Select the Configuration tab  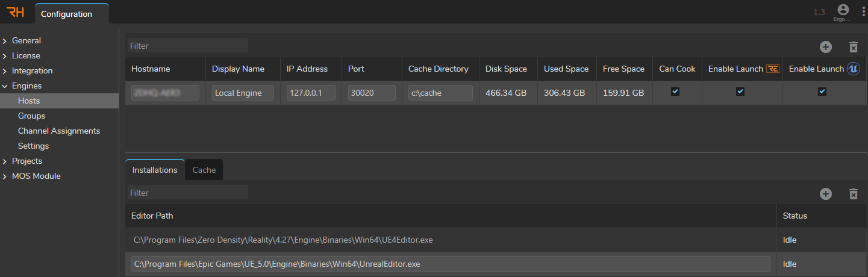pyautogui.click(x=67, y=14)
